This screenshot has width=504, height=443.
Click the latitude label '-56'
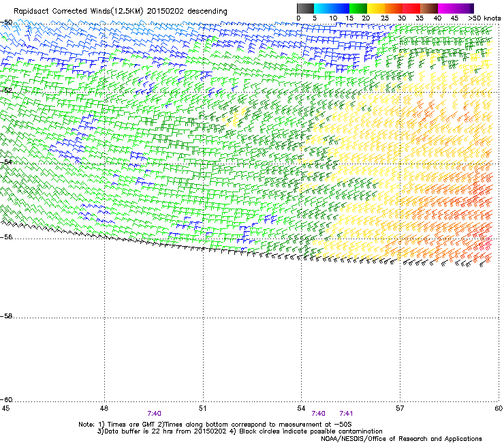tap(6, 236)
